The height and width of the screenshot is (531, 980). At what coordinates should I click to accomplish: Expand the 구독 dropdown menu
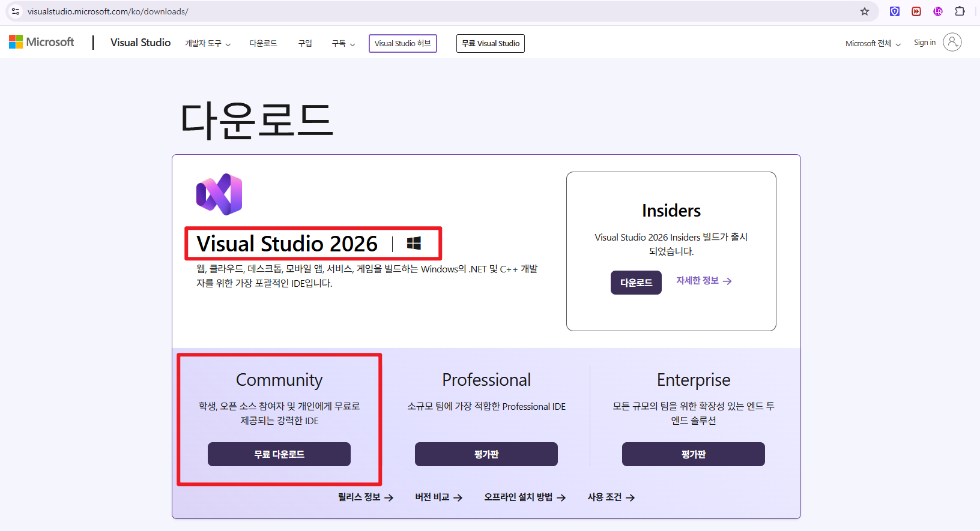click(x=343, y=43)
